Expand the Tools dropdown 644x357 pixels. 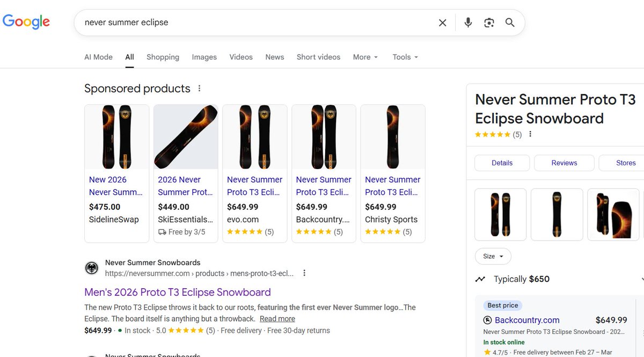pyautogui.click(x=405, y=57)
